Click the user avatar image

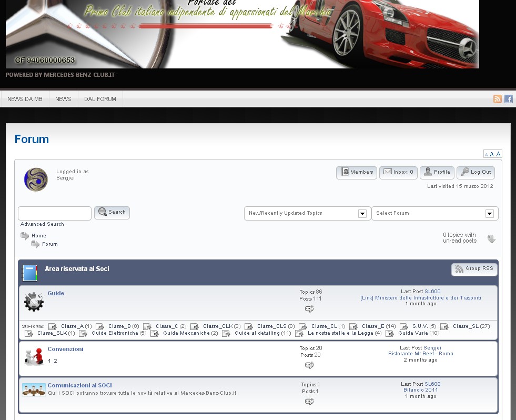[36, 179]
